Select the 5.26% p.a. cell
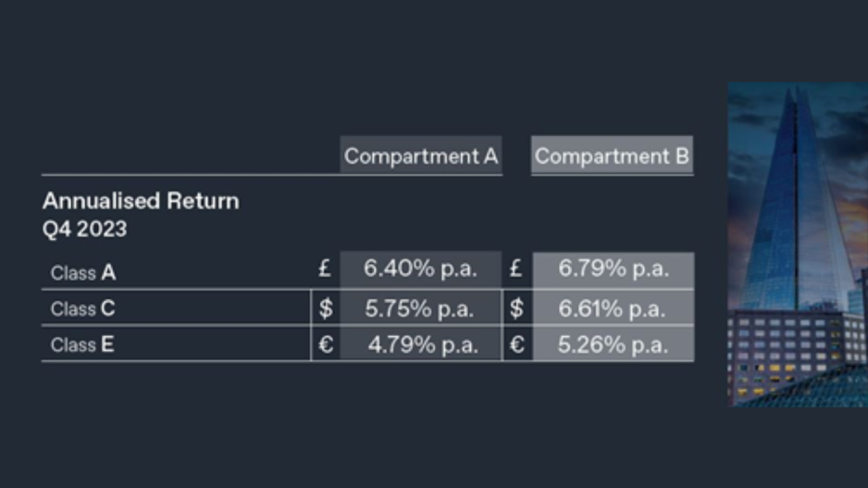Viewport: 868px width, 488px height. 614,344
